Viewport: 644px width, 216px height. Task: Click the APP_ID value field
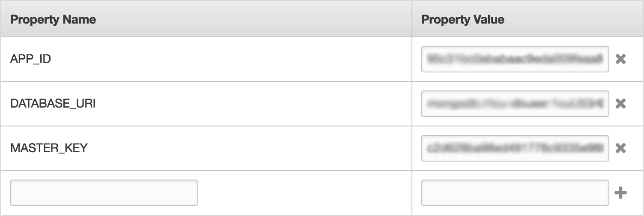(x=515, y=59)
